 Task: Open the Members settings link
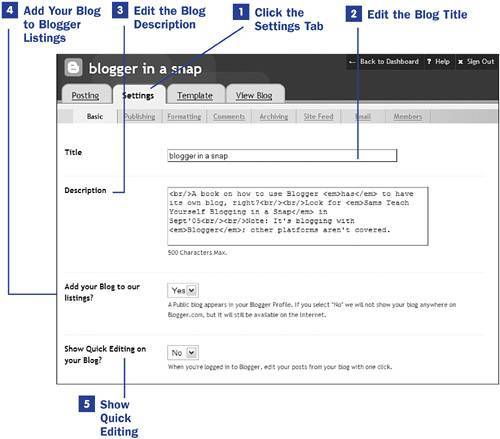point(408,116)
